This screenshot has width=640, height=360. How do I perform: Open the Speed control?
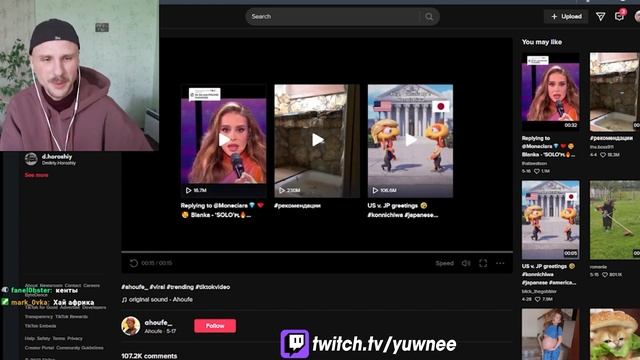point(444,263)
